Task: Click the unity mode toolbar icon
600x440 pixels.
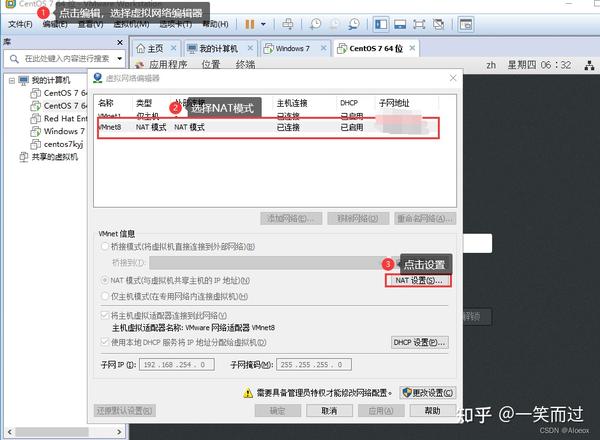Action: point(439,24)
